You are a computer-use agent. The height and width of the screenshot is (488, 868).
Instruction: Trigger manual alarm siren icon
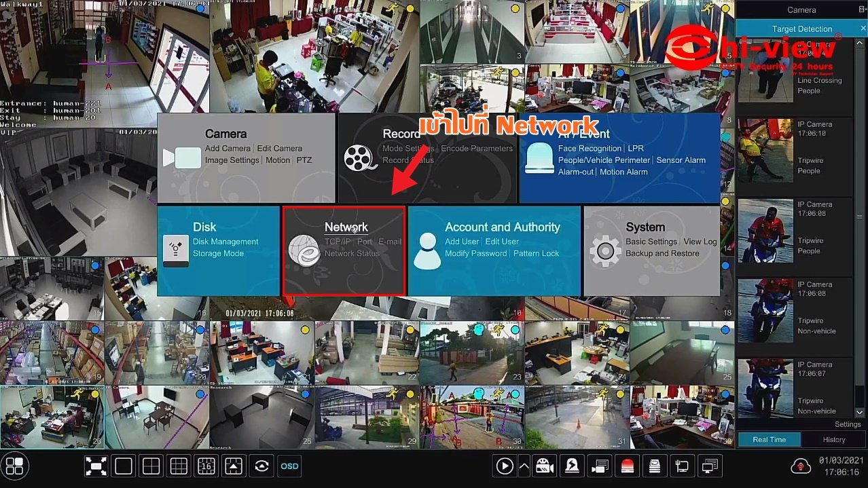click(x=626, y=466)
